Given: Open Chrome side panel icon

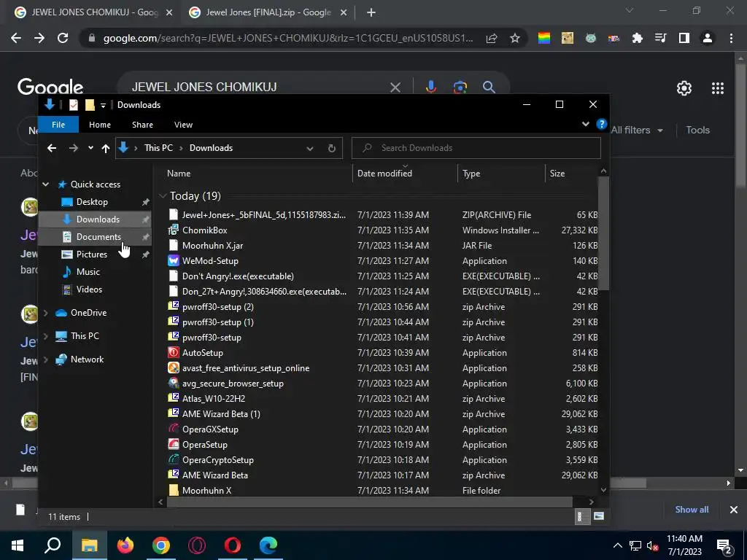Looking at the screenshot, I should click(684, 38).
